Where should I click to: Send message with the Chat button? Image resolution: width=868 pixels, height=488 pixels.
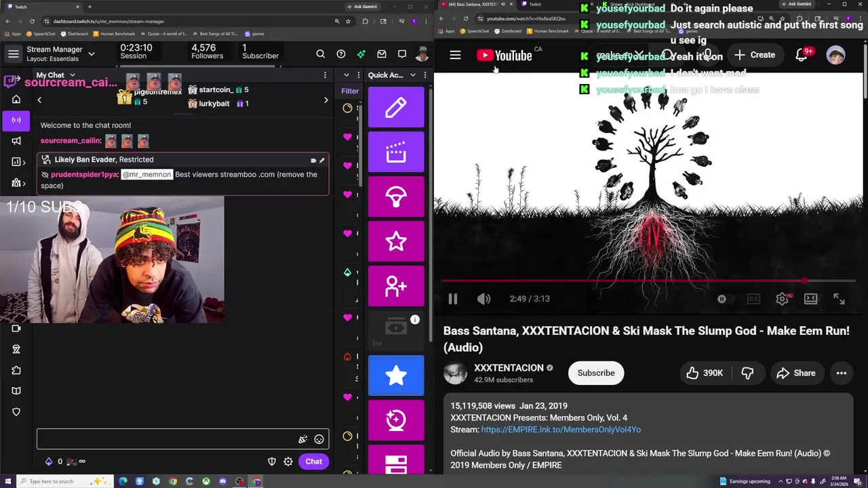313,462
